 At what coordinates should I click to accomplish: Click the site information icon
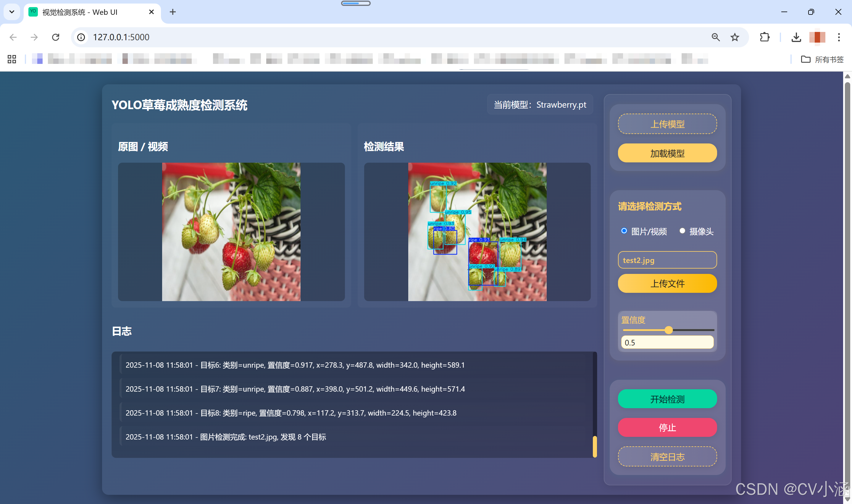tap(81, 37)
